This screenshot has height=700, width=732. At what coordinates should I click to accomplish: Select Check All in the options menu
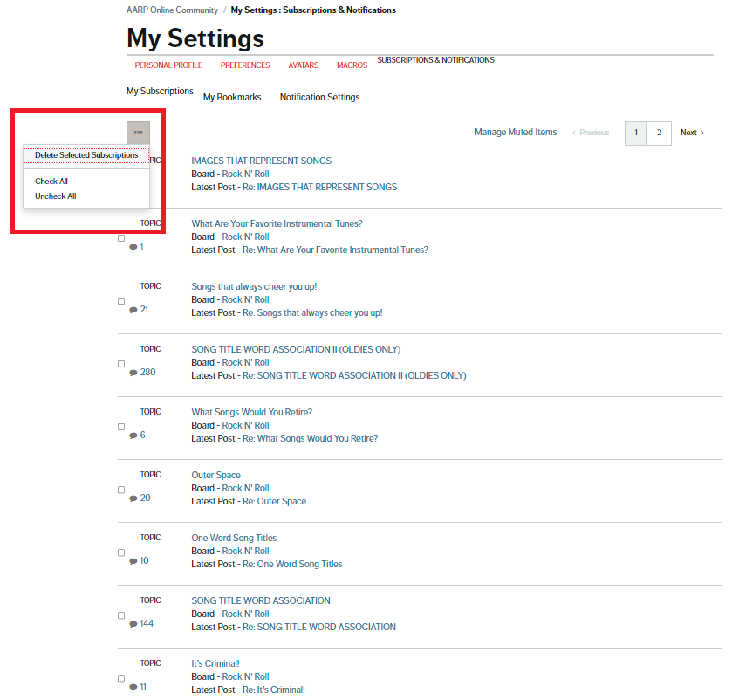tap(51, 182)
